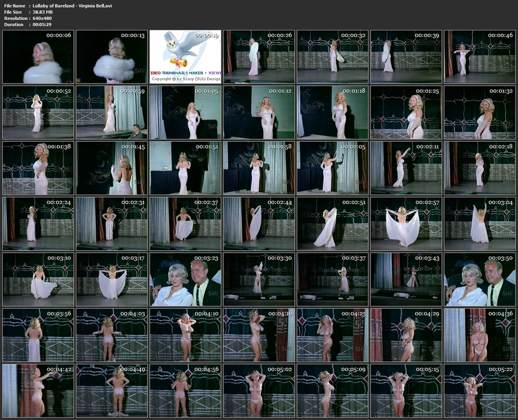Click the File Size value 38.83 MB
Viewport: 518px width, 420px height.
tap(43, 12)
